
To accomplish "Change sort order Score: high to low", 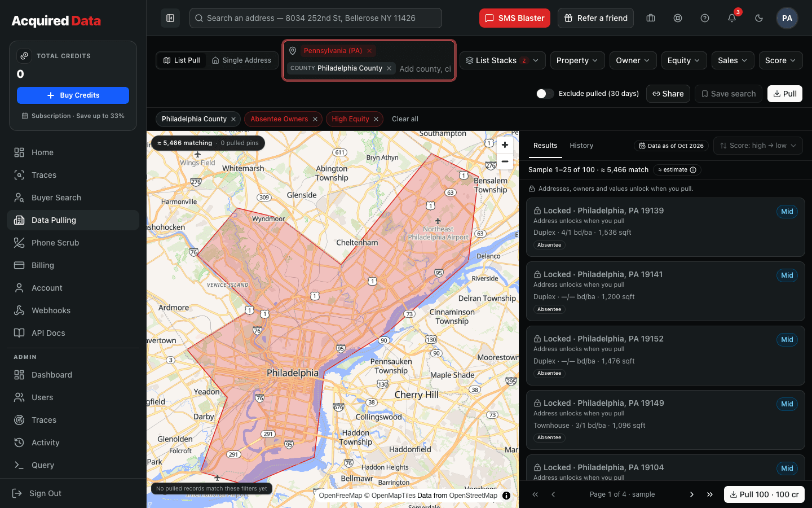I will [x=758, y=146].
